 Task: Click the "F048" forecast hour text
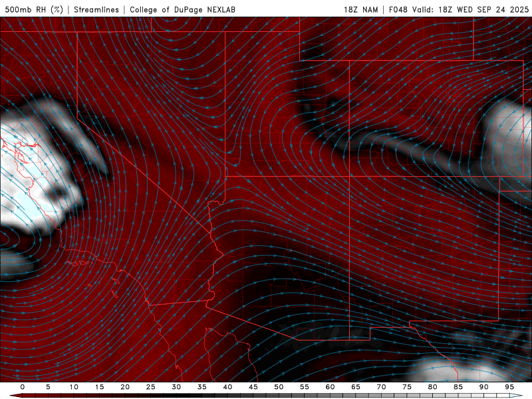(x=398, y=9)
